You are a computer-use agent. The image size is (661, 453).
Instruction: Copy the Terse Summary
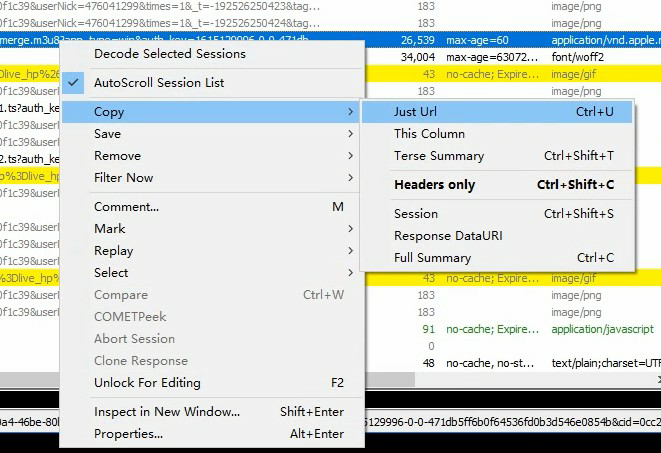438,156
